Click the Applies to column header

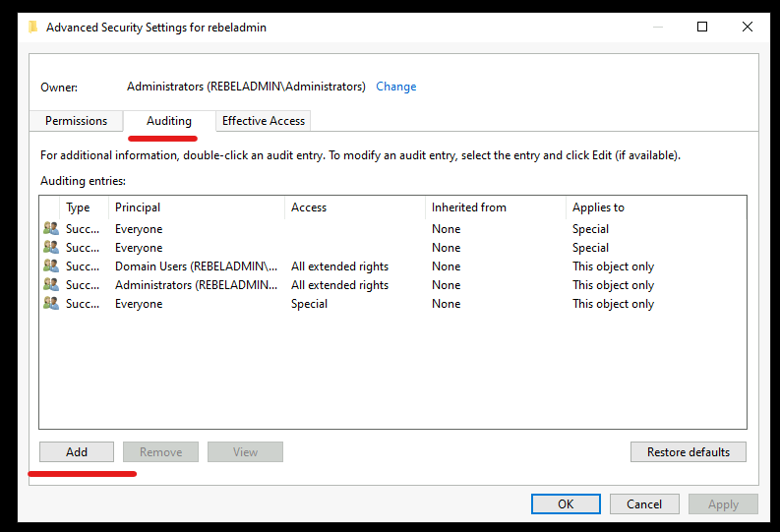[x=656, y=207]
